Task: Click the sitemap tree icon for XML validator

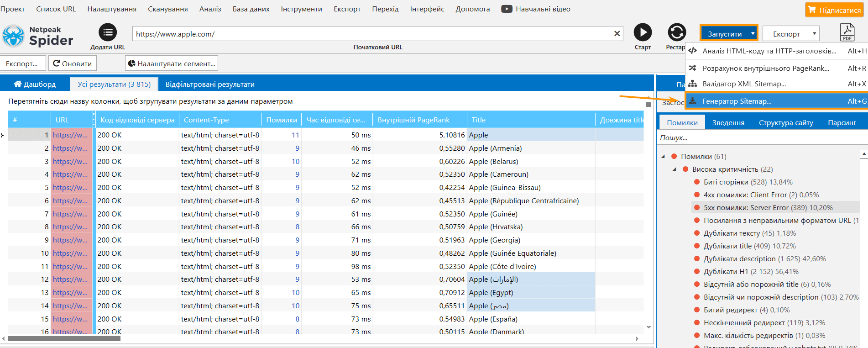Action: coord(692,84)
